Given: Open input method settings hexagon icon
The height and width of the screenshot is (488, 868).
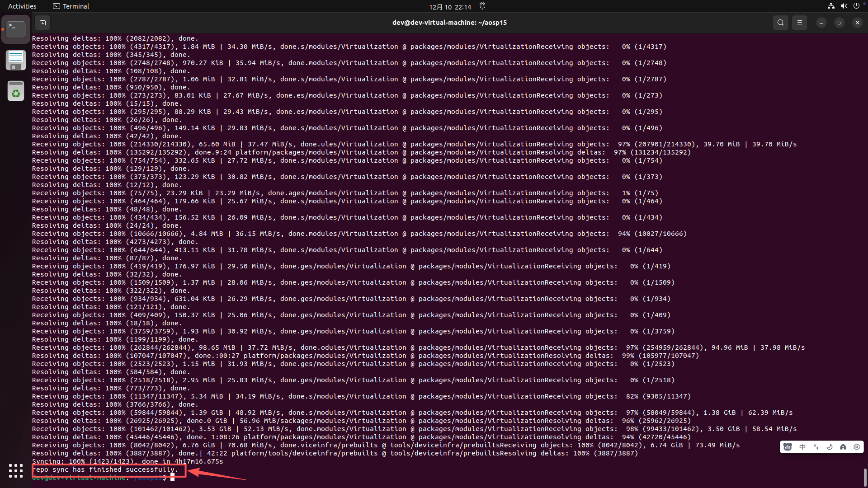Looking at the screenshot, I should pos(857,447).
